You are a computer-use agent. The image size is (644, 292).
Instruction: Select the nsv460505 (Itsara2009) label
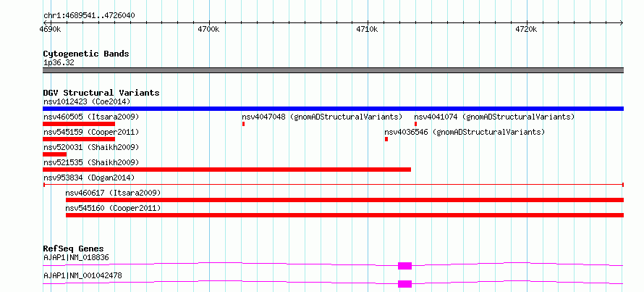[x=91, y=117]
